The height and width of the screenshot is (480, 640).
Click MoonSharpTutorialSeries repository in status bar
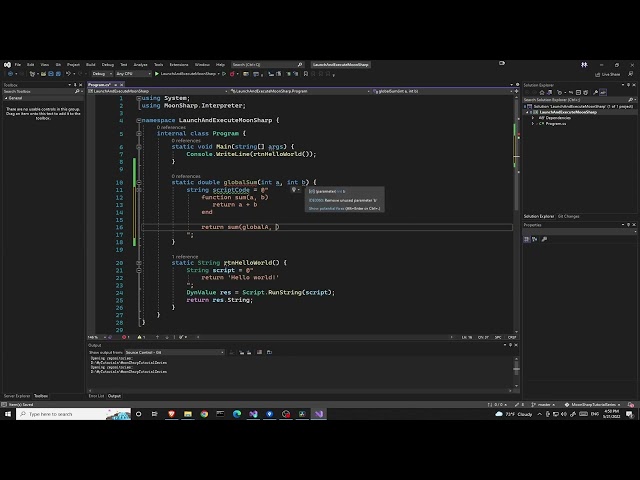593,405
